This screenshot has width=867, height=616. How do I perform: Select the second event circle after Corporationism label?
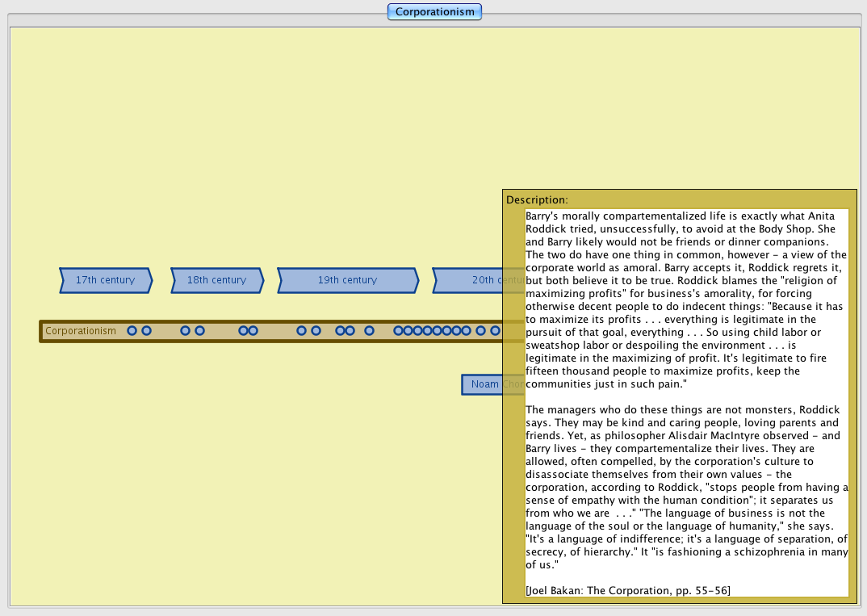click(146, 331)
